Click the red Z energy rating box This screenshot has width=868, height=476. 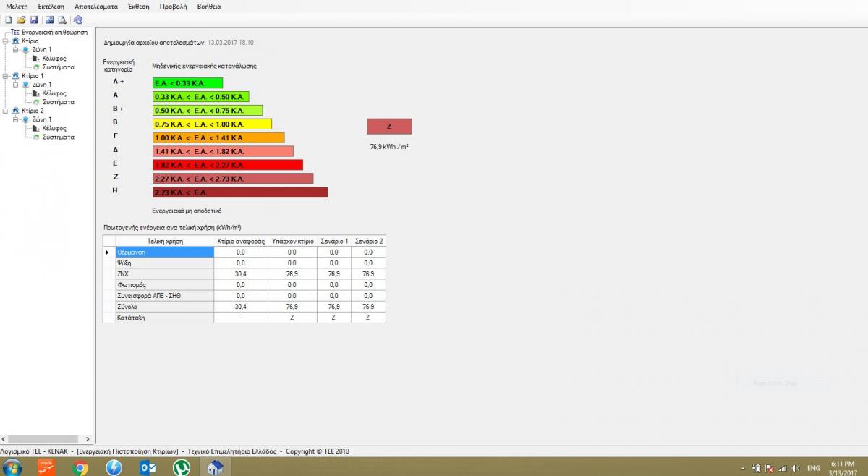(389, 127)
